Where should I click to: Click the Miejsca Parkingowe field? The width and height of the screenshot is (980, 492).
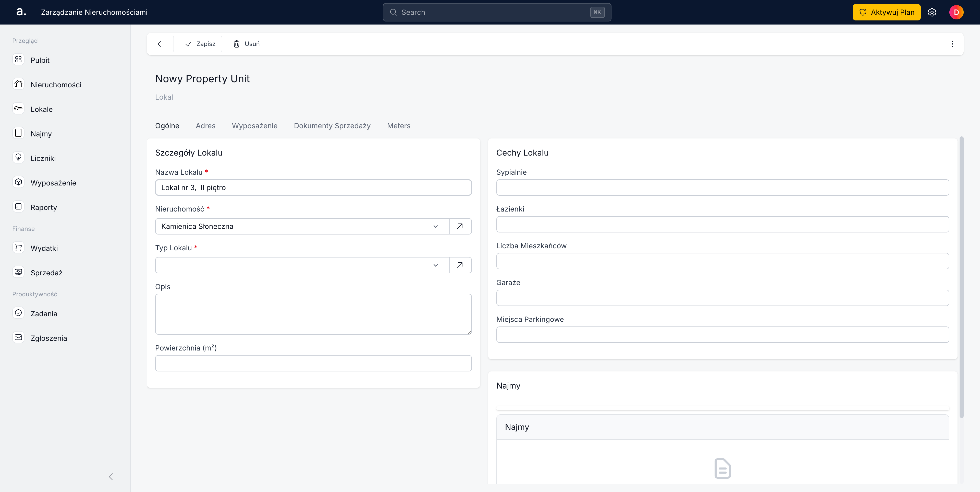(x=722, y=335)
